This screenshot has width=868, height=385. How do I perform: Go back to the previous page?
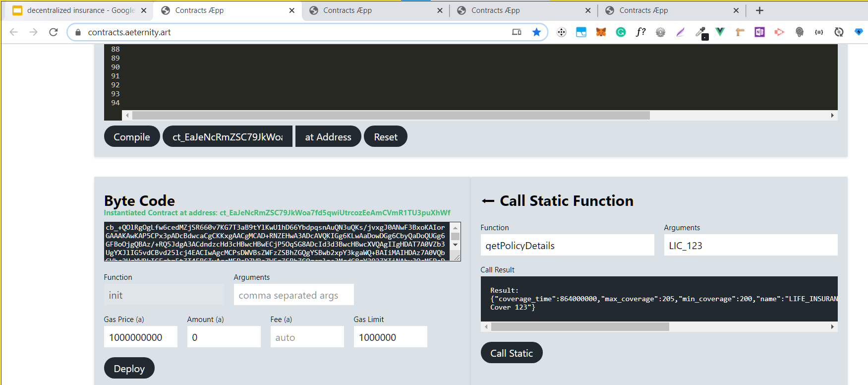tap(14, 32)
